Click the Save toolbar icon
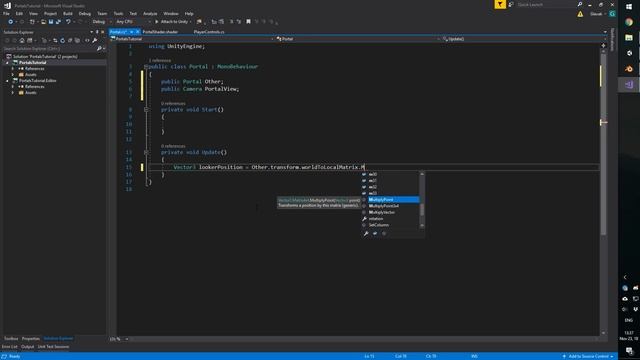640x360 pixels. click(x=51, y=22)
